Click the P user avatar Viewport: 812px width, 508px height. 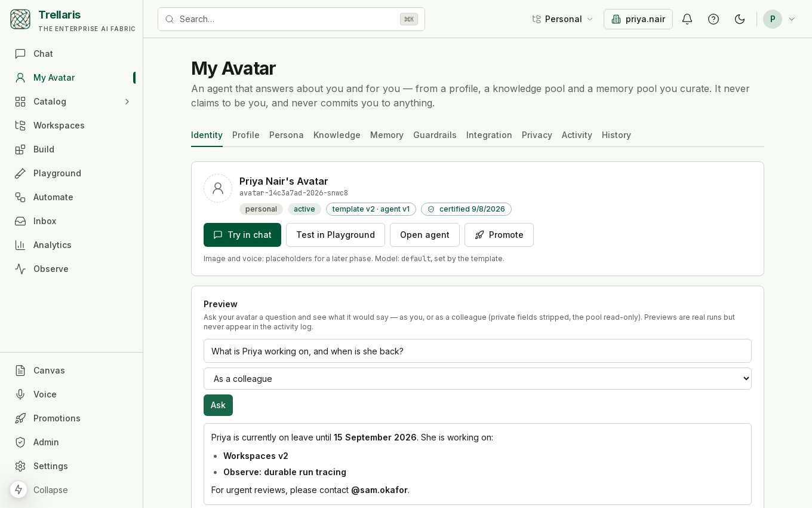[x=773, y=19]
